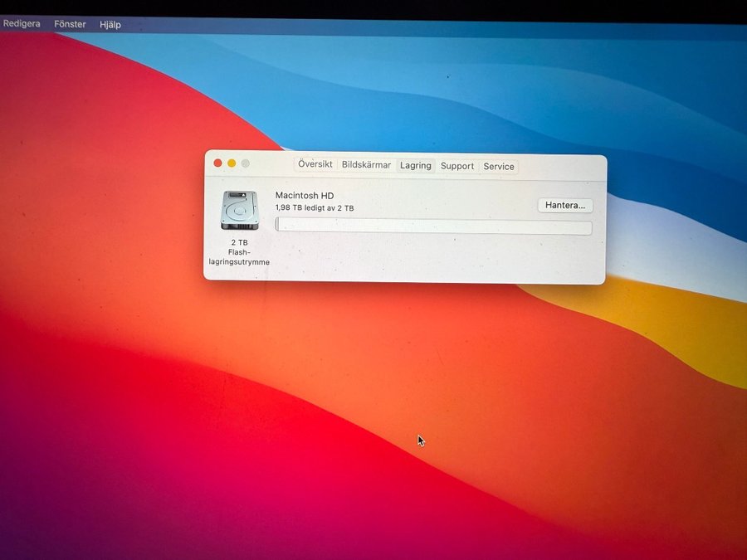Open the Fönster menu

coord(70,24)
